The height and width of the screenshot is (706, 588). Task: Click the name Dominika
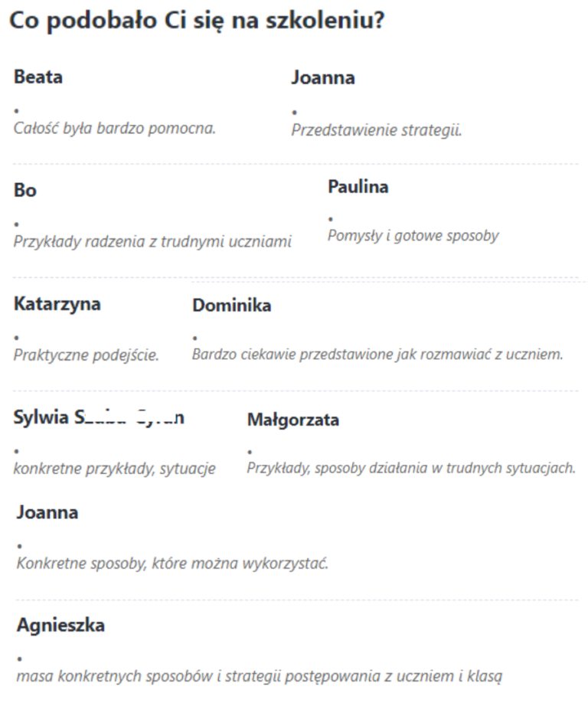point(231,306)
